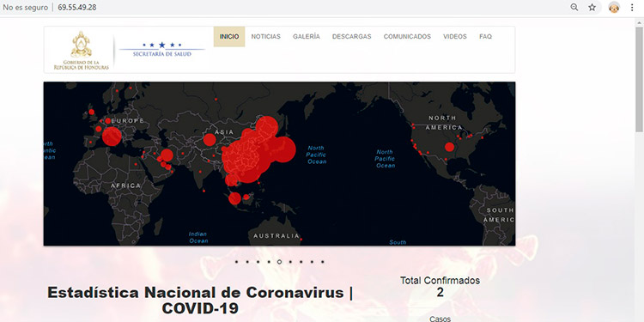Go to the INICIO menu item

pos(229,37)
